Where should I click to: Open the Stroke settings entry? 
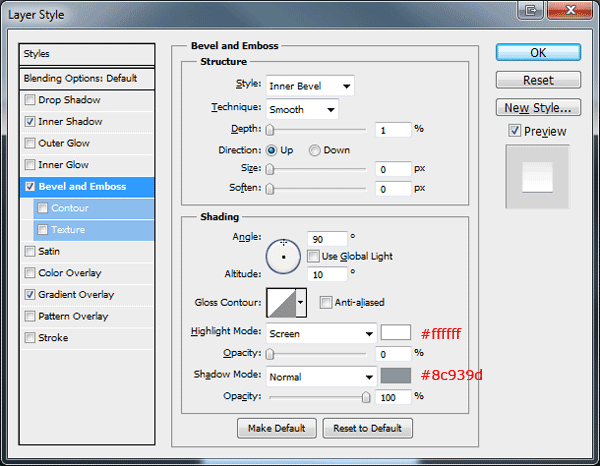coord(53,338)
